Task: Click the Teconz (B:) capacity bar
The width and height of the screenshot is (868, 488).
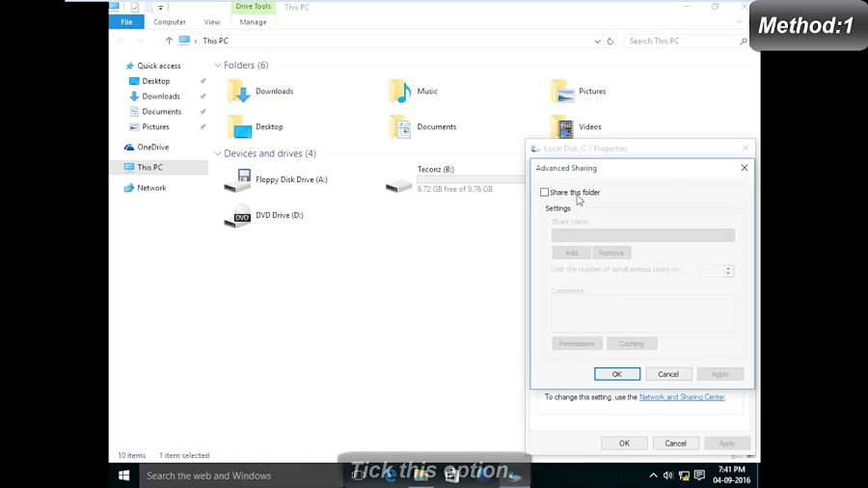Action: [471, 179]
